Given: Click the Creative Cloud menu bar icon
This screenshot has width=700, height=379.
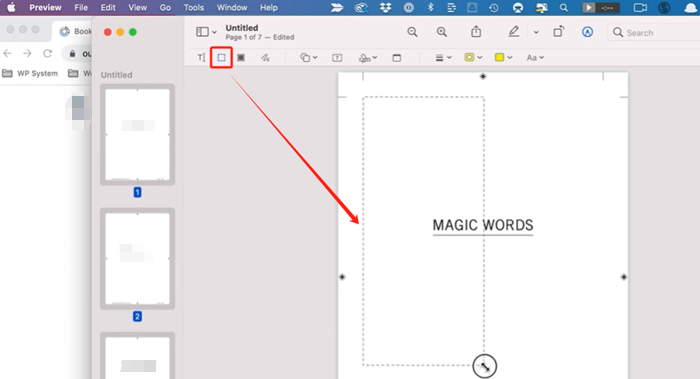Looking at the screenshot, I should [361, 8].
